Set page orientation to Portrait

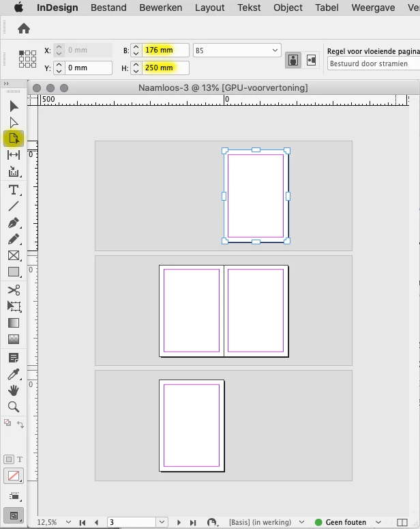(293, 60)
